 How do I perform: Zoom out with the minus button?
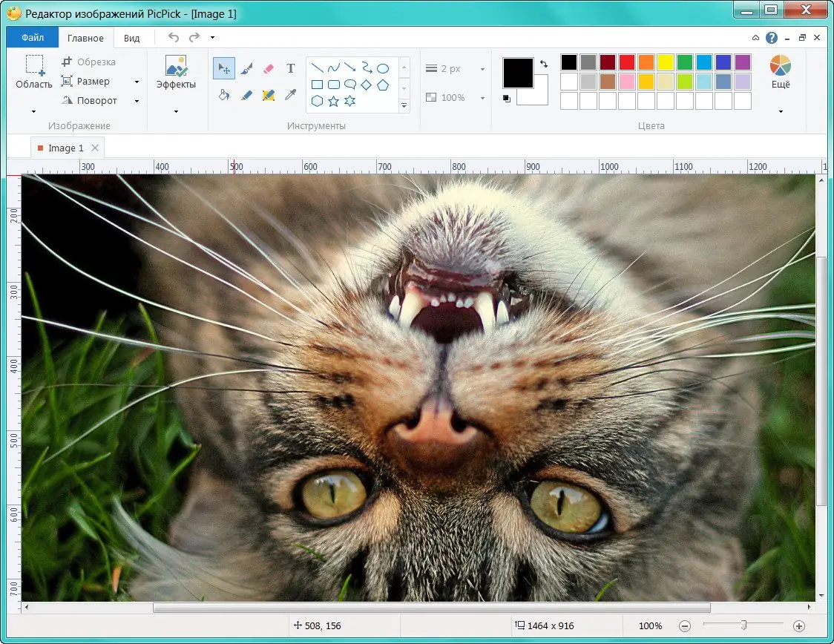tap(685, 626)
